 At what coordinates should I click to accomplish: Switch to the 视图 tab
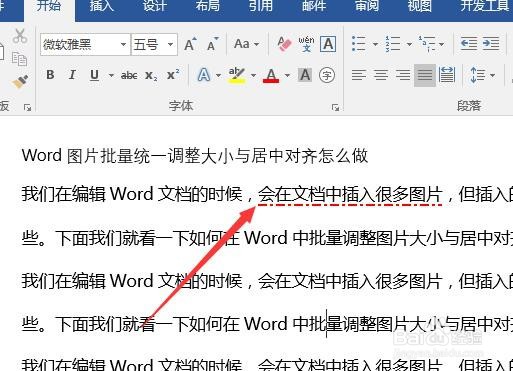tap(419, 6)
